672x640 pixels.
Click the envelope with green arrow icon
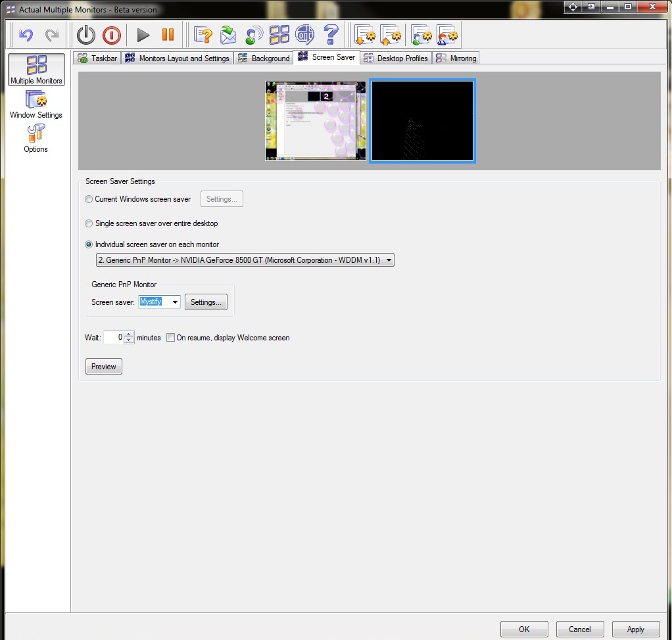point(228,35)
